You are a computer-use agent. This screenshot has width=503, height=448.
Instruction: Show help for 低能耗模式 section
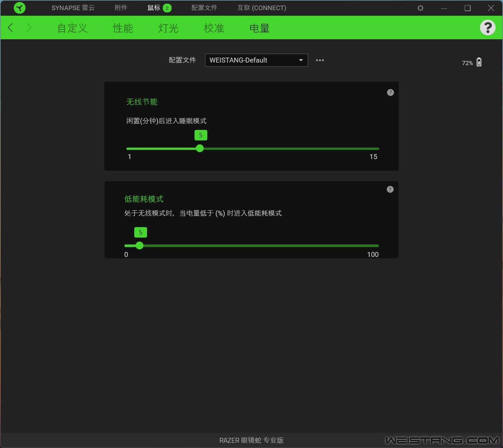390,189
